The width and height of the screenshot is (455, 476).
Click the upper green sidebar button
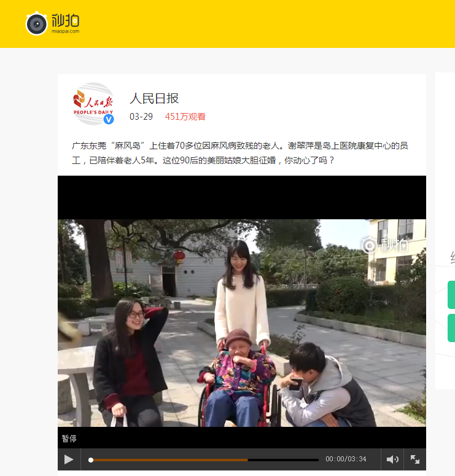pyautogui.click(x=451, y=295)
